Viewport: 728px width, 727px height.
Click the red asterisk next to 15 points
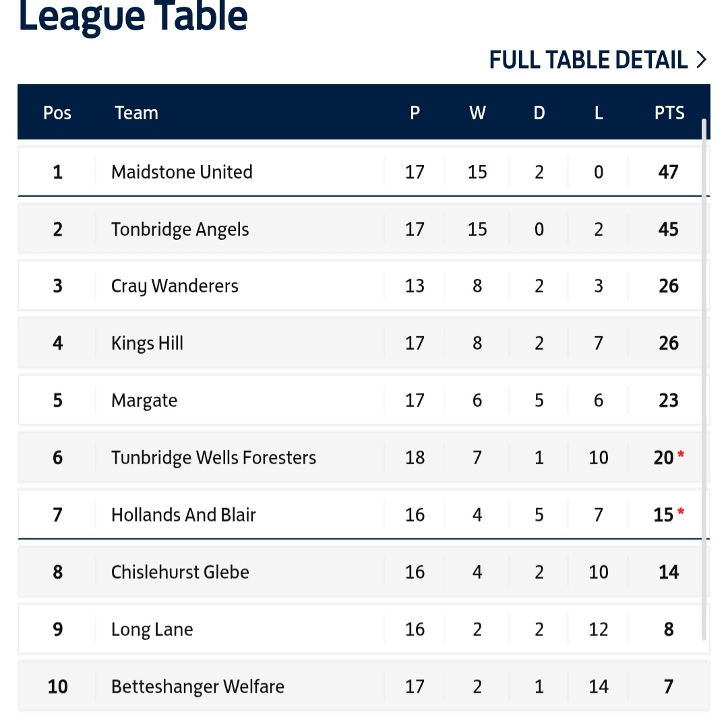[681, 513]
